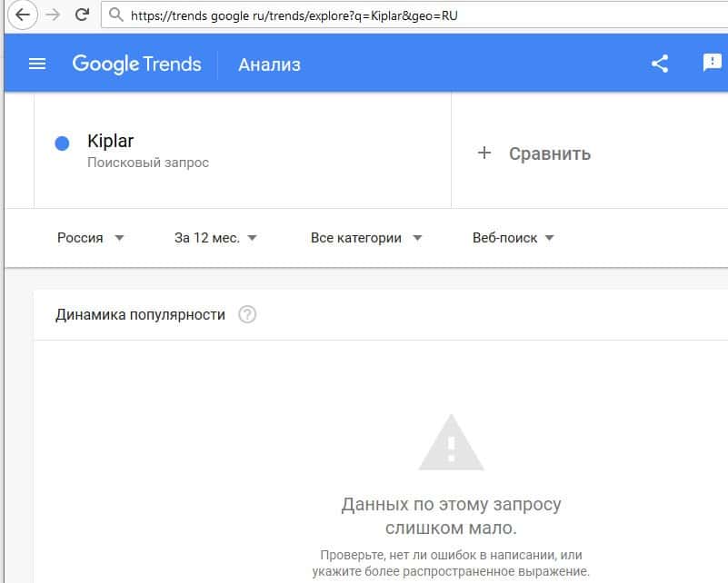Click the Google Trends logo
This screenshot has height=583, width=728.
click(x=136, y=64)
